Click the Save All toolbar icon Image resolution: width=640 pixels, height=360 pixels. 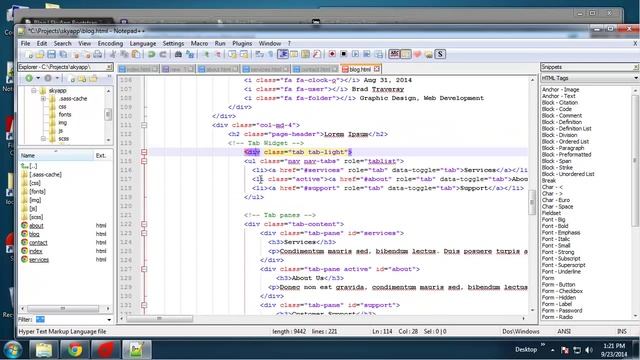pyautogui.click(x=63, y=54)
